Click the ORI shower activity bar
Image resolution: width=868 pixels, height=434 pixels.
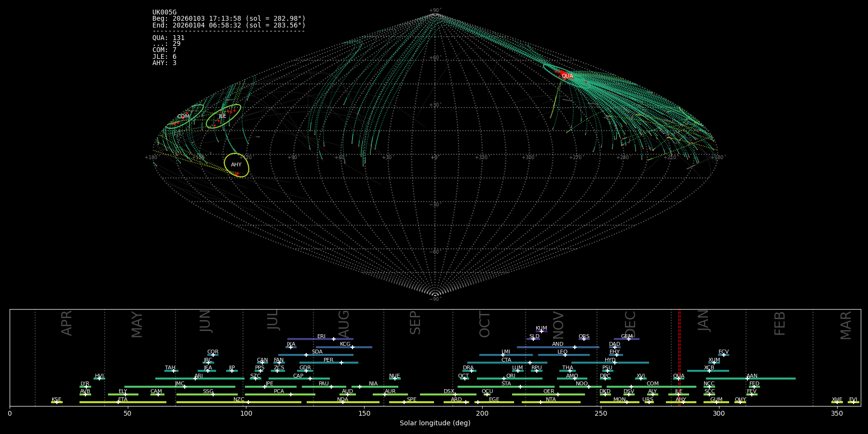[509, 379]
